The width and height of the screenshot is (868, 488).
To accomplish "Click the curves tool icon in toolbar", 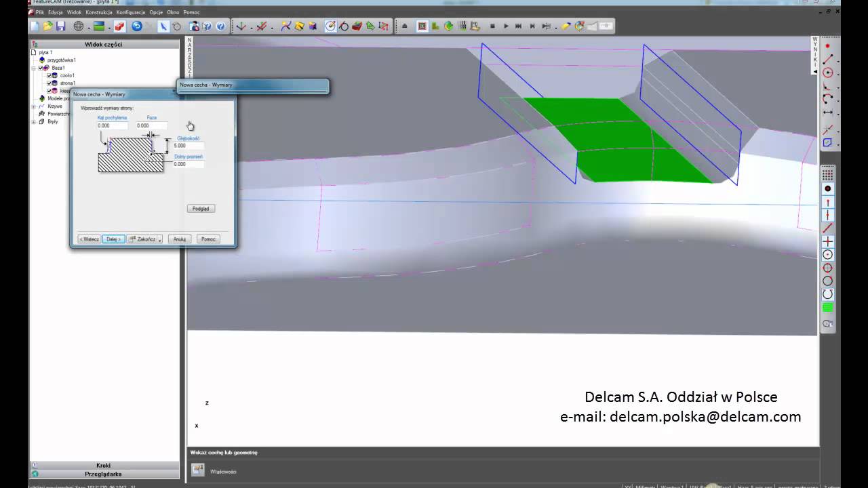I will tap(286, 26).
